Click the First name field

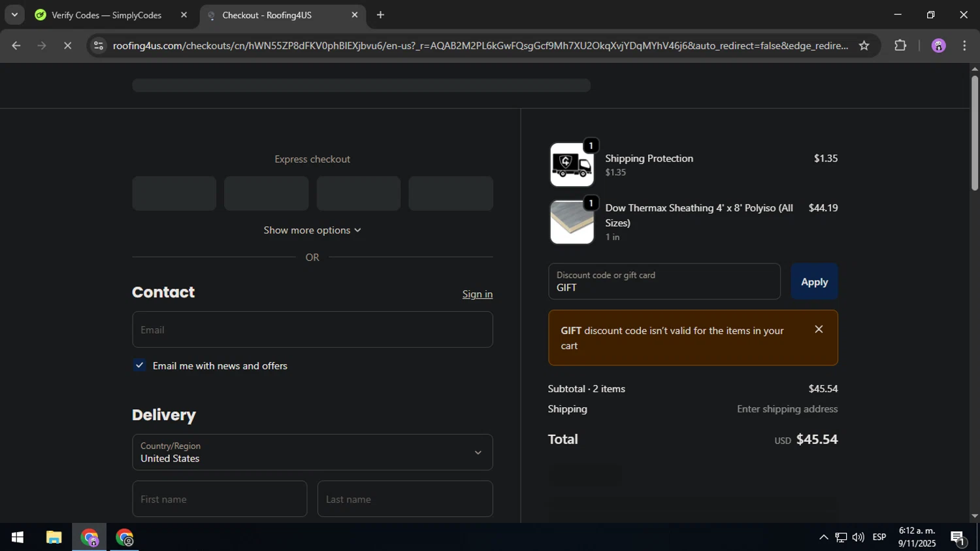(220, 499)
